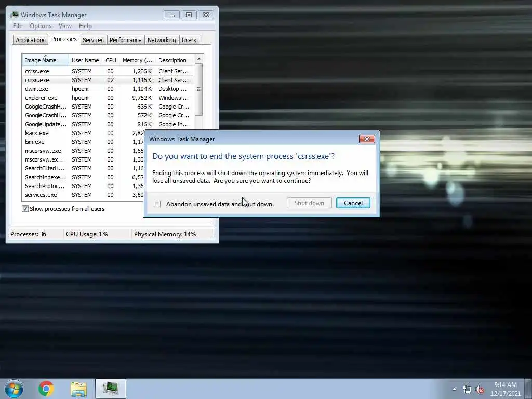Screen dimensions: 532x399
Task: Click the process list scrollbar thumb
Action: pyautogui.click(x=199, y=89)
